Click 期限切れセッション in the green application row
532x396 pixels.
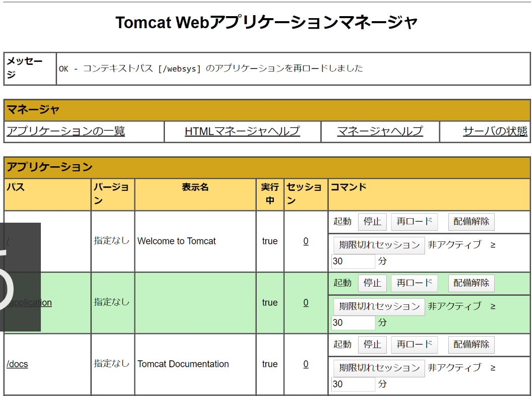pos(379,306)
